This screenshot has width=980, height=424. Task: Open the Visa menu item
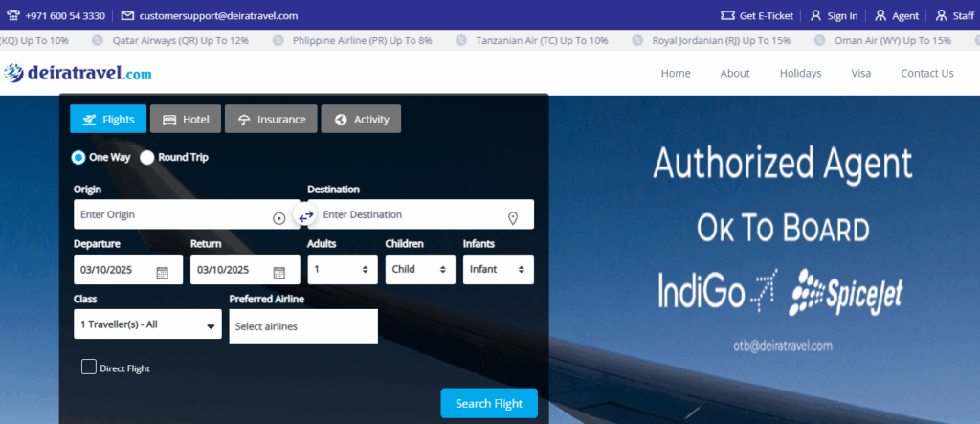point(860,73)
